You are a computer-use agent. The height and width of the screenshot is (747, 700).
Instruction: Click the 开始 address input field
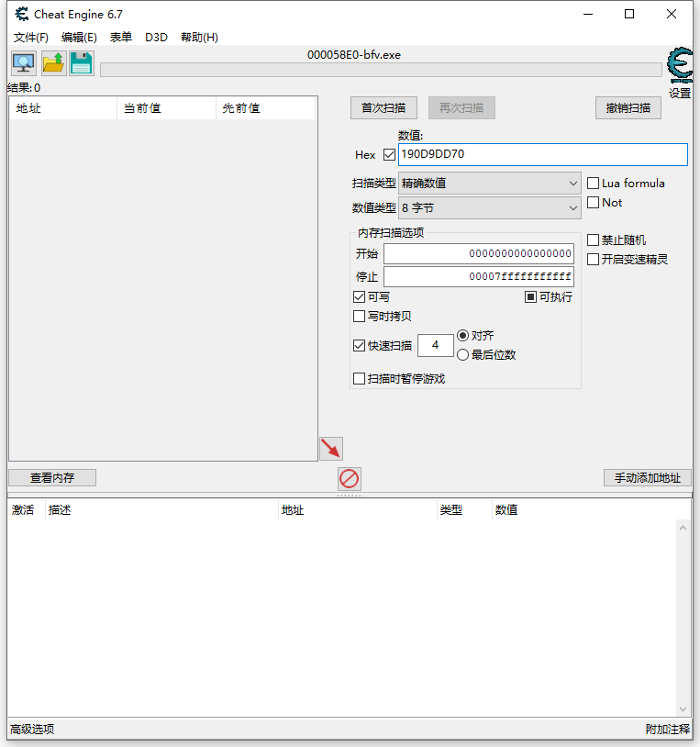tap(479, 254)
